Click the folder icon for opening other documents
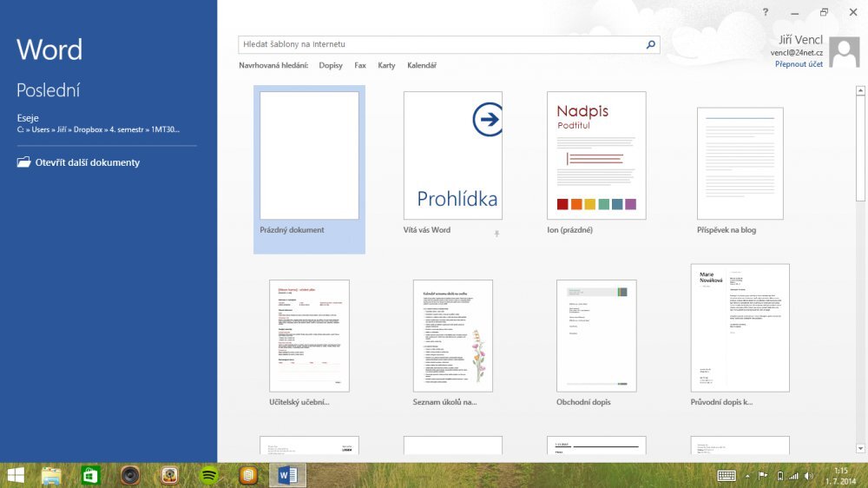The width and height of the screenshot is (868, 488). pos(24,162)
